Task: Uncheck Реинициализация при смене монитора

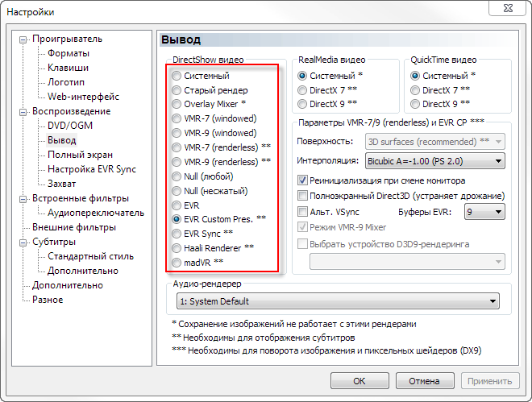Action: (303, 180)
